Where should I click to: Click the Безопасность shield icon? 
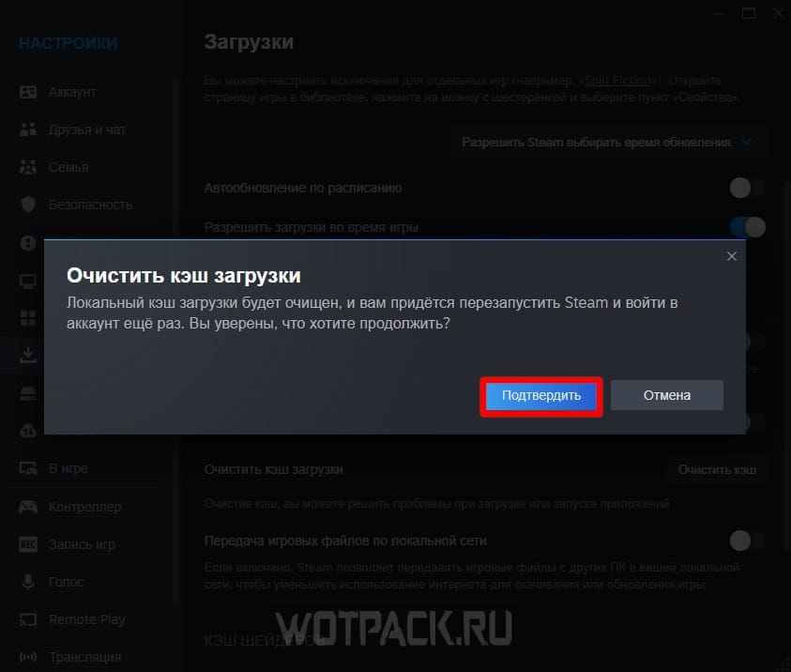point(28,205)
